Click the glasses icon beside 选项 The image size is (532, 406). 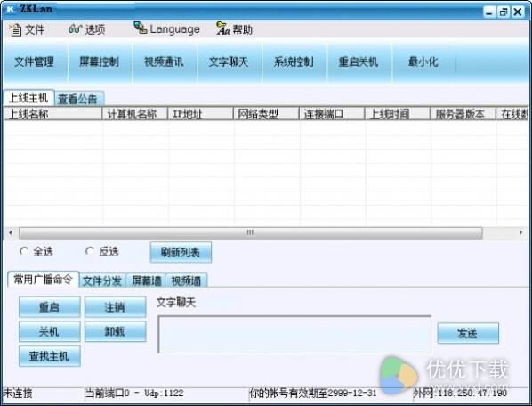click(75, 29)
